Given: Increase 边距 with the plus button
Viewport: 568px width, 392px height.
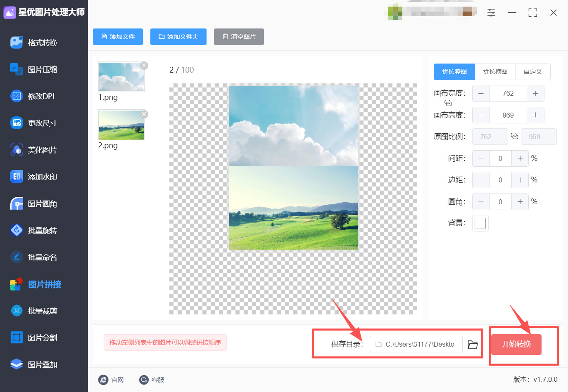Looking at the screenshot, I should click(520, 180).
